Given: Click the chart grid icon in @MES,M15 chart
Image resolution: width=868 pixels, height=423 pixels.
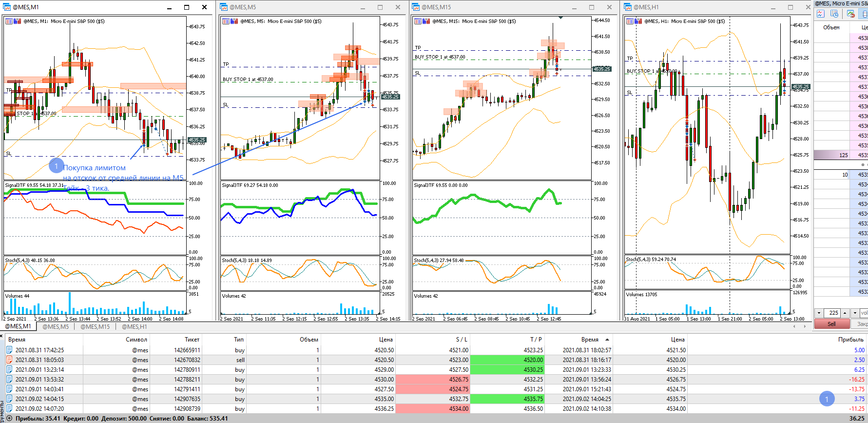Looking at the screenshot, I should coord(419,21).
